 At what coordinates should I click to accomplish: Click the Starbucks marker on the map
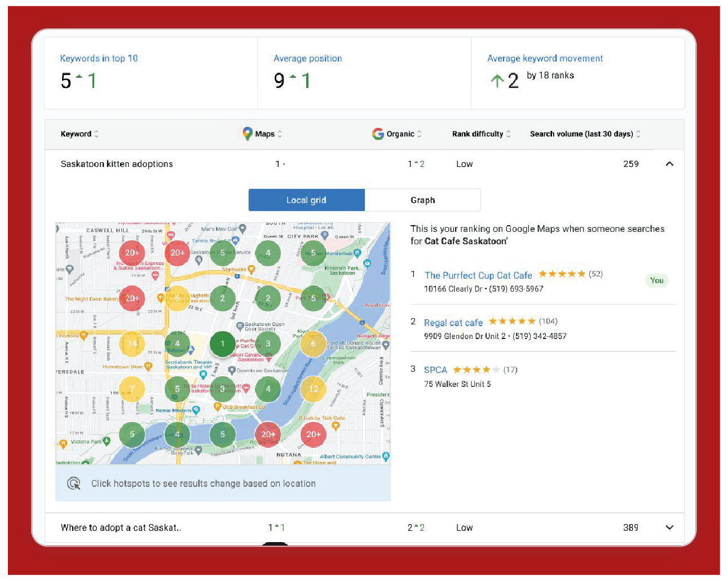[x=252, y=270]
